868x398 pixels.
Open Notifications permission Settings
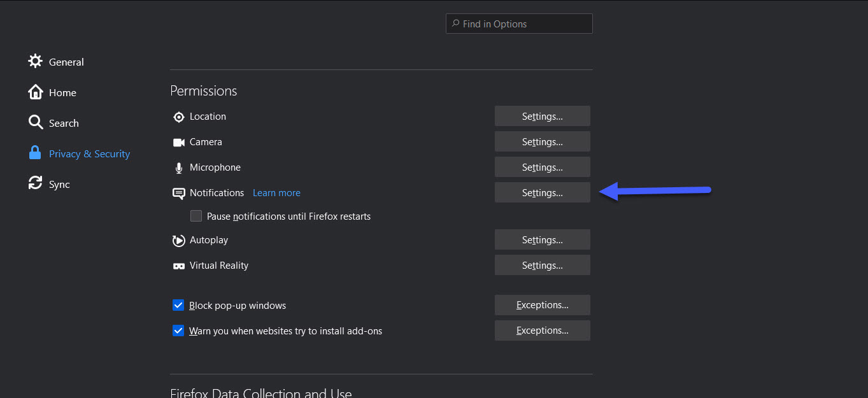click(x=543, y=192)
